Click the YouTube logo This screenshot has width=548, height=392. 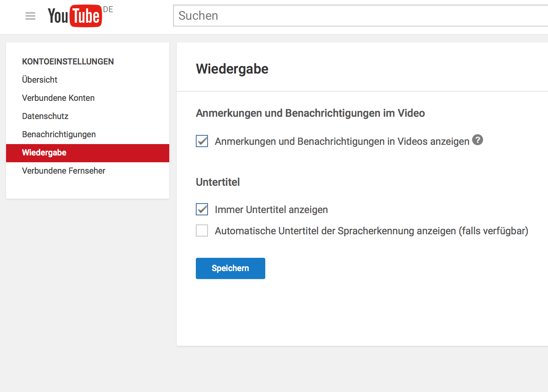click(75, 16)
